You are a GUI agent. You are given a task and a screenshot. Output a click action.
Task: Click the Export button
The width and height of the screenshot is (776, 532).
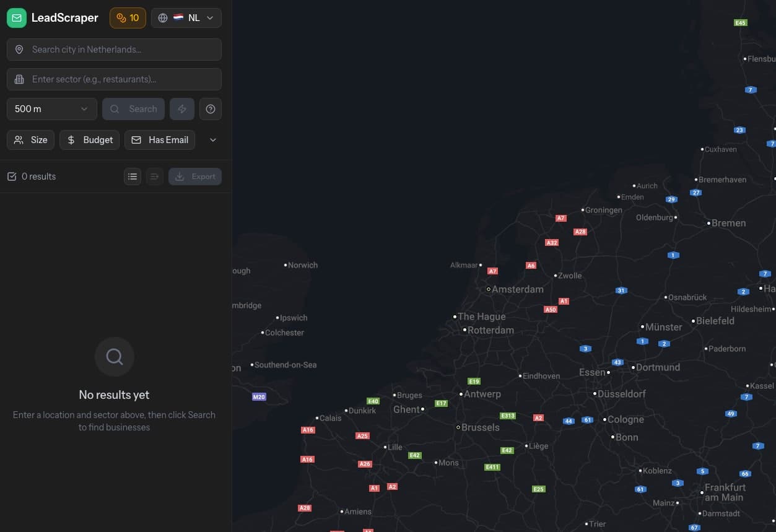click(x=195, y=177)
